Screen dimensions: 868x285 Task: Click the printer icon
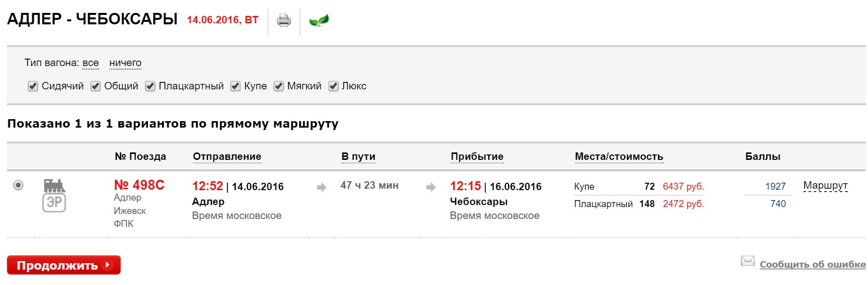[x=284, y=20]
